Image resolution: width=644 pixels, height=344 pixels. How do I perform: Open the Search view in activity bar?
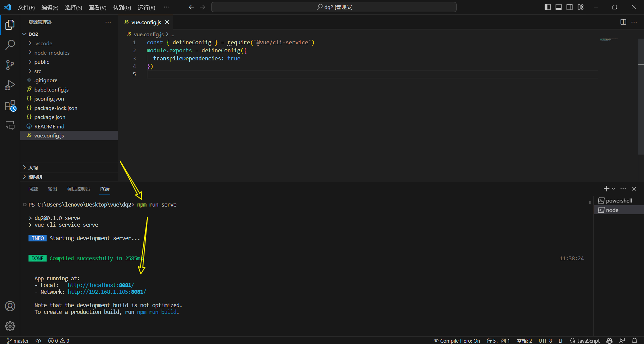tap(10, 45)
